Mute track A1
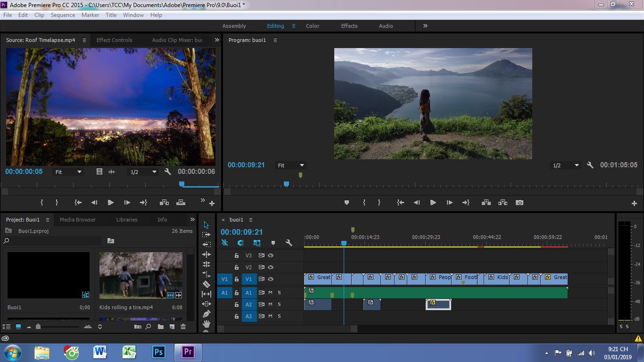Screen dimensions: 644x362 pyautogui.click(x=271, y=293)
